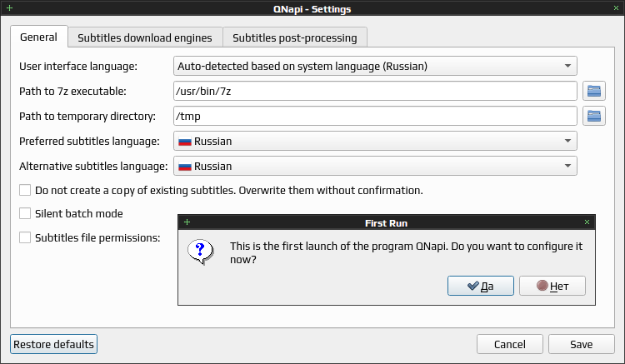Viewport: 625px width, 364px height.
Task: Click the 'Preferred subtitles language:' label
Action: tap(89, 141)
